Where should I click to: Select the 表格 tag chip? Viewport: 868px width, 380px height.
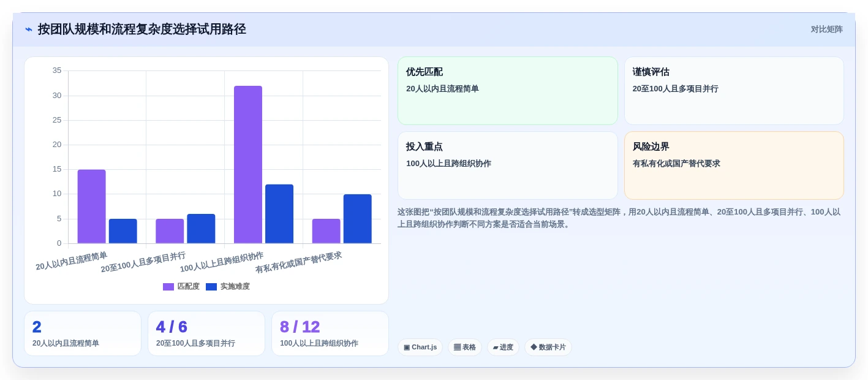click(x=465, y=348)
